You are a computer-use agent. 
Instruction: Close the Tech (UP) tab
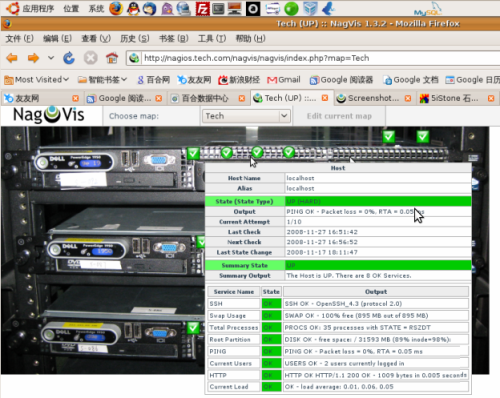point(325,98)
